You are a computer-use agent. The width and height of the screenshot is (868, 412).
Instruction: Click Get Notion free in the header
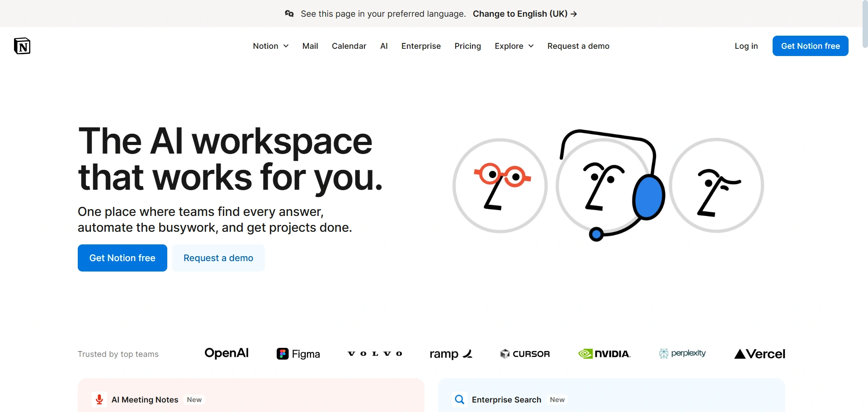coord(810,46)
